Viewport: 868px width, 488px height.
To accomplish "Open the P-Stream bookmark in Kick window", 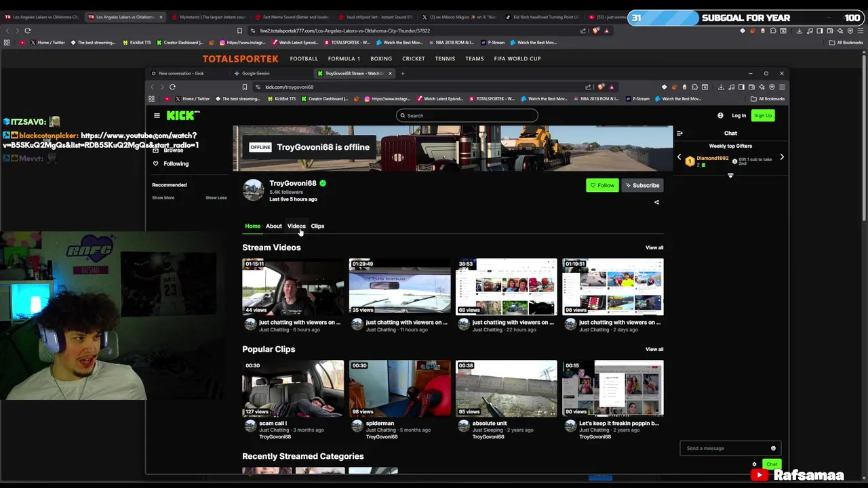I will coord(637,99).
